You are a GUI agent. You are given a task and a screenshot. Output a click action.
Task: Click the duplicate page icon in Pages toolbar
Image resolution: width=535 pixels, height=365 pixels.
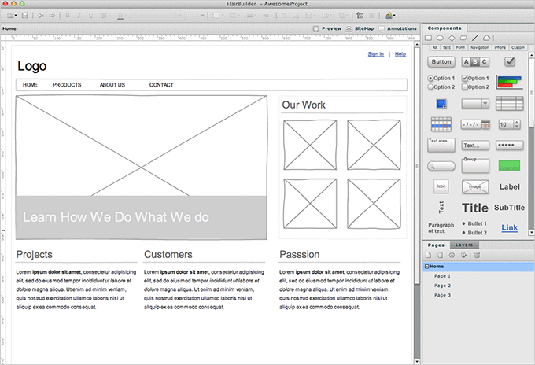point(440,255)
